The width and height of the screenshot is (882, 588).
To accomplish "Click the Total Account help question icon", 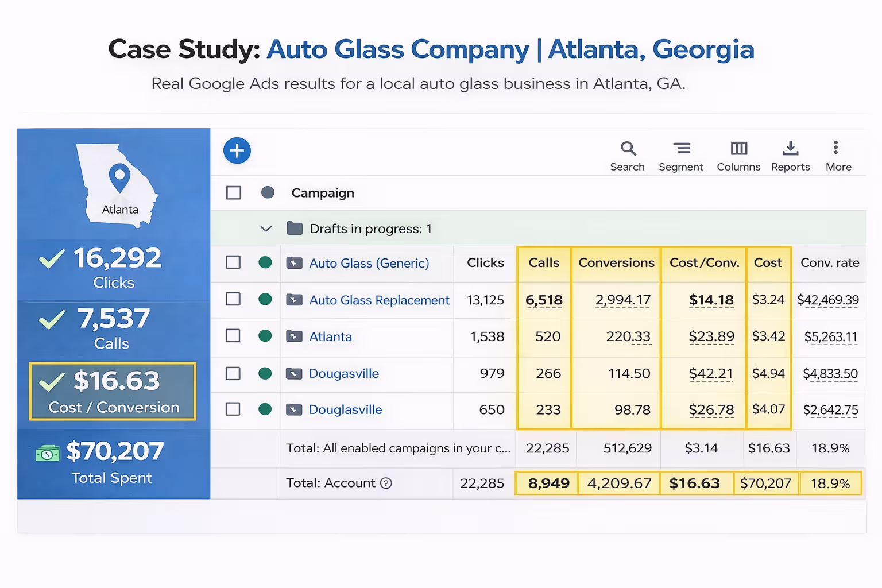I will point(386,483).
